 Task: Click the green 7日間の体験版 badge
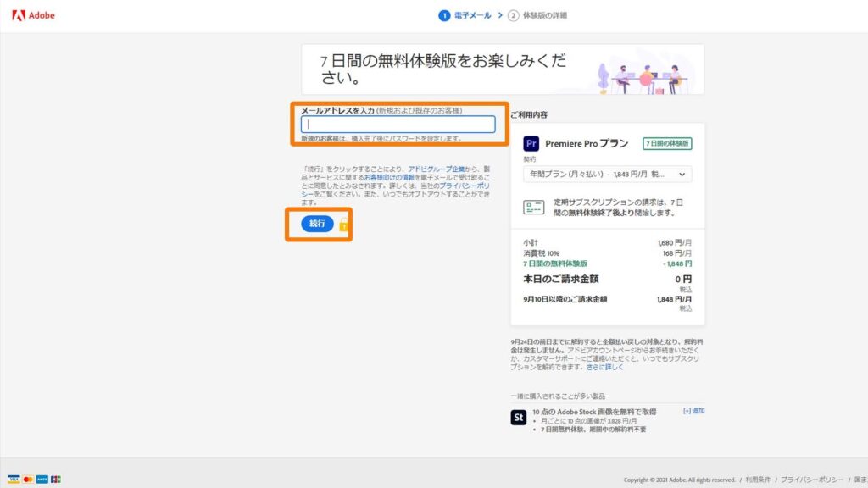pos(667,144)
